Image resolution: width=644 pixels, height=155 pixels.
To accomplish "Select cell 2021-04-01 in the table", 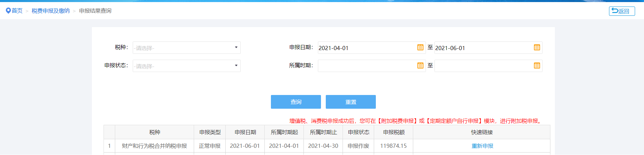I will 284,146.
